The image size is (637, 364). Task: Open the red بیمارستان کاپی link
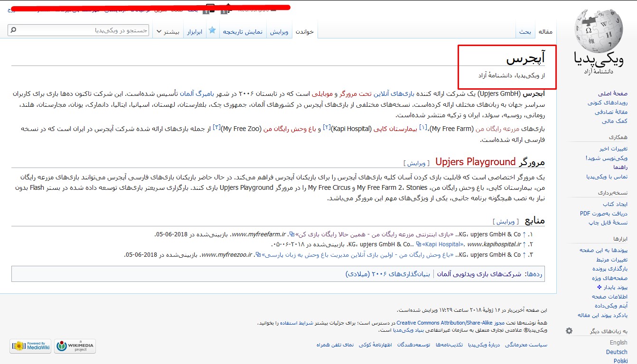(395, 129)
